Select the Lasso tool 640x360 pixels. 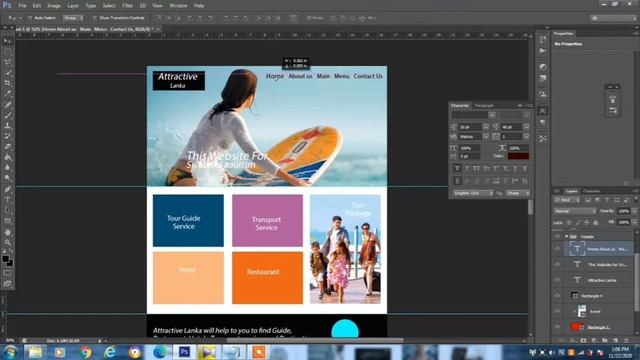7,62
